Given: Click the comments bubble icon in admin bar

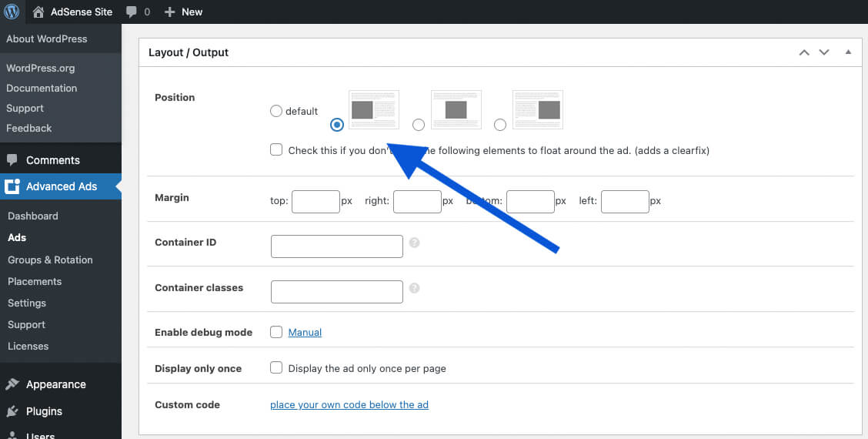Looking at the screenshot, I should (x=131, y=12).
